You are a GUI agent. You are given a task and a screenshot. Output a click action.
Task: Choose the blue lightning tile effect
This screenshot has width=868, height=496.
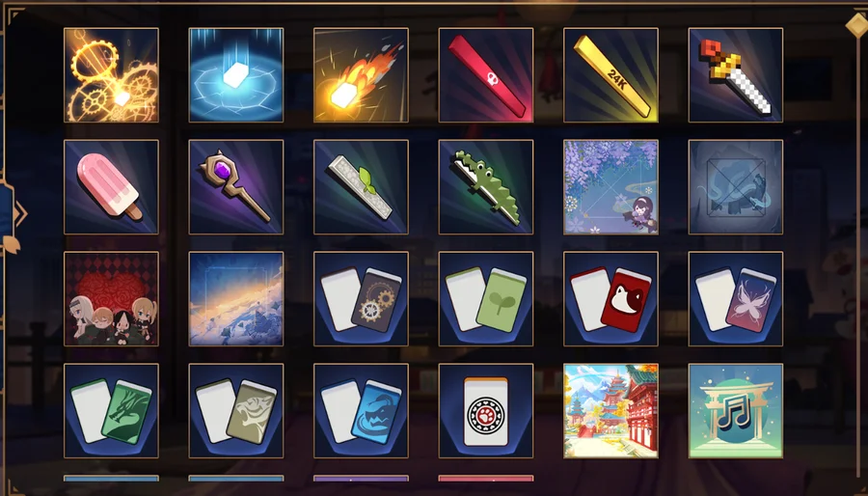236,75
